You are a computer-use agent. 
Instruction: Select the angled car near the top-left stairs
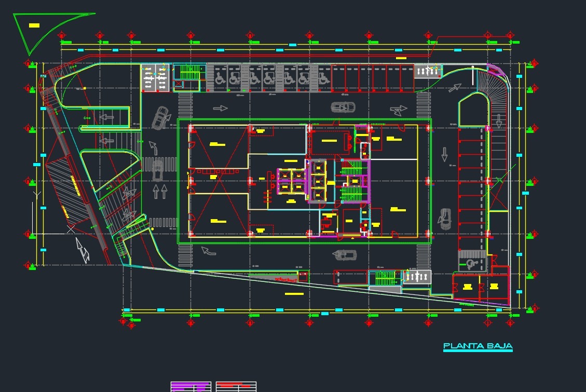coord(161,117)
